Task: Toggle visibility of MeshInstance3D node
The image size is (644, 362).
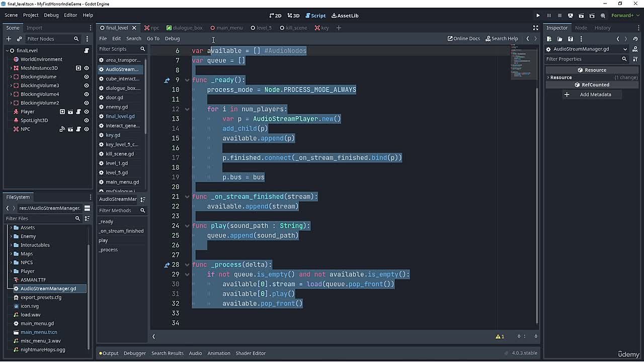Action: click(x=87, y=68)
